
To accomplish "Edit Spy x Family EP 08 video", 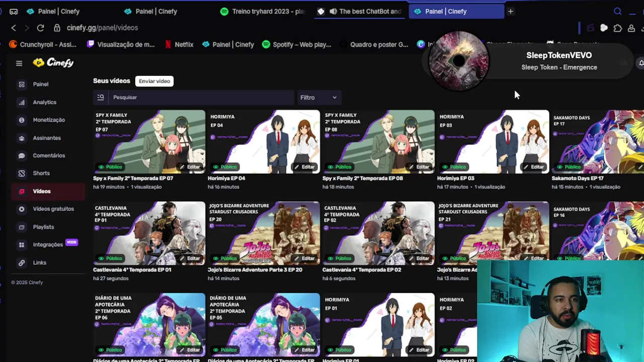I will (420, 166).
